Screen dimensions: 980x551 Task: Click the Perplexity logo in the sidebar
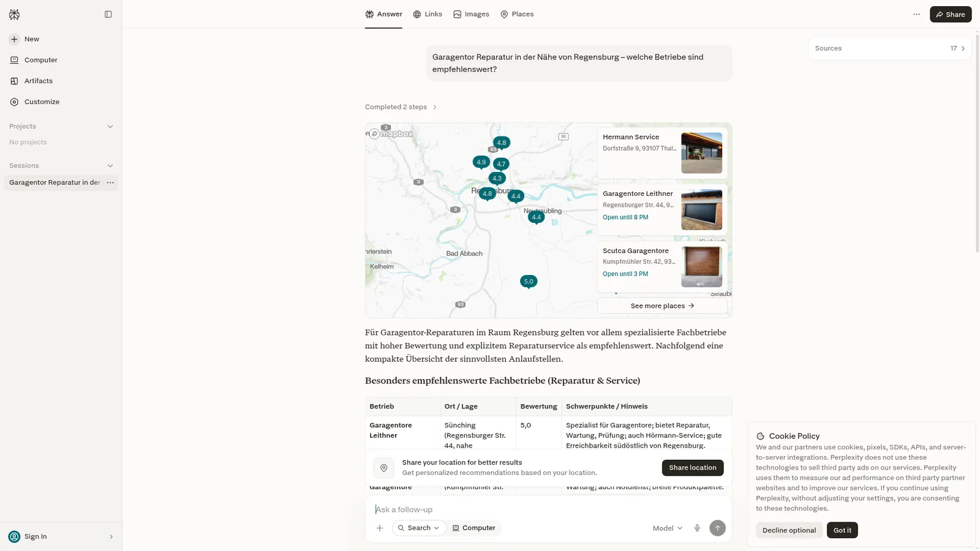[14, 14]
